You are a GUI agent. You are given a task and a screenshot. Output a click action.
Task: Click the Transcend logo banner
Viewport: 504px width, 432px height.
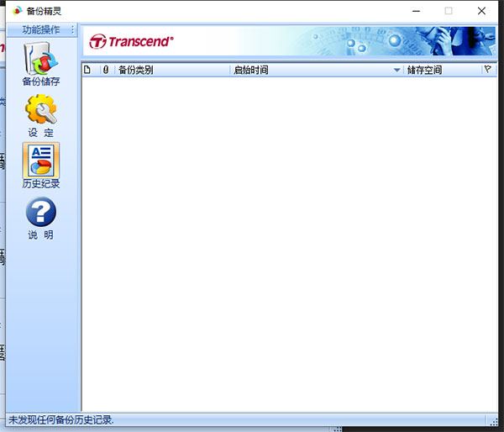(x=133, y=40)
